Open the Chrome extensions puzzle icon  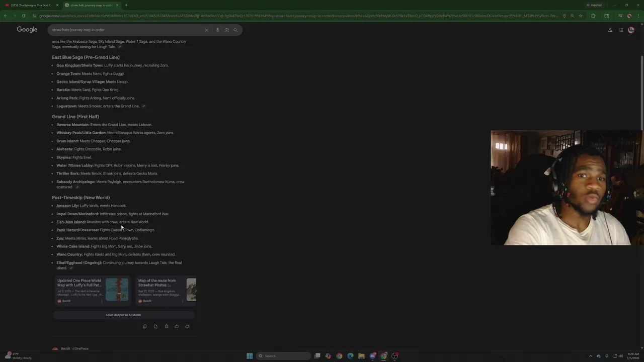(x=593, y=16)
